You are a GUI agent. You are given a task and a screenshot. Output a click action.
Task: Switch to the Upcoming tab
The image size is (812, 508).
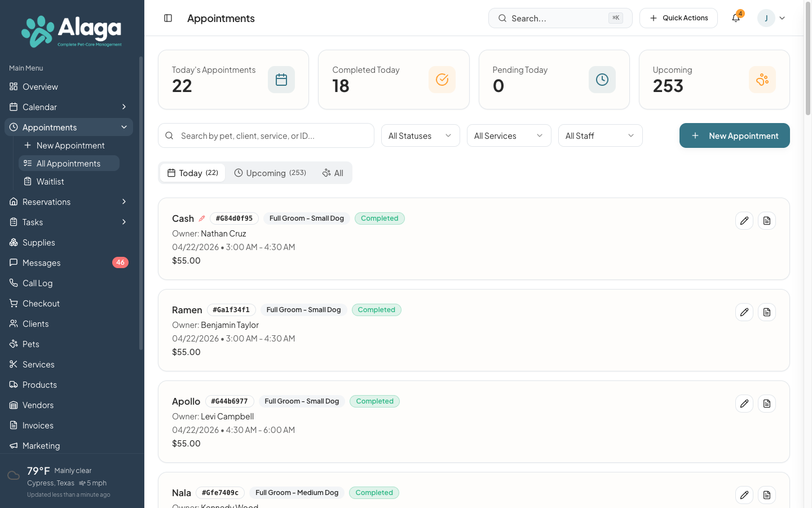pyautogui.click(x=270, y=173)
